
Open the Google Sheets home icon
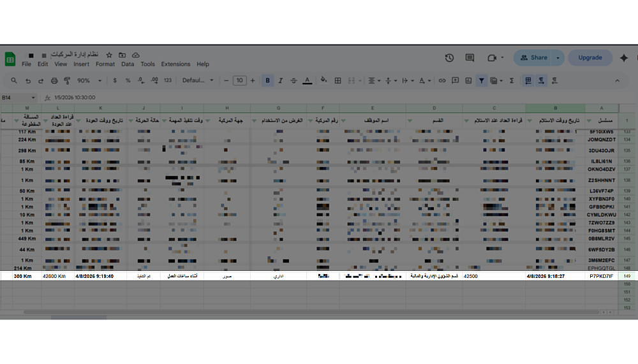coord(10,59)
